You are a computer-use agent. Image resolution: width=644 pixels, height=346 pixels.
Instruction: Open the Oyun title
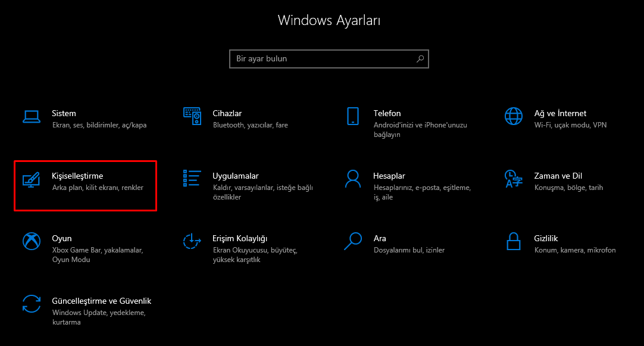coord(62,238)
